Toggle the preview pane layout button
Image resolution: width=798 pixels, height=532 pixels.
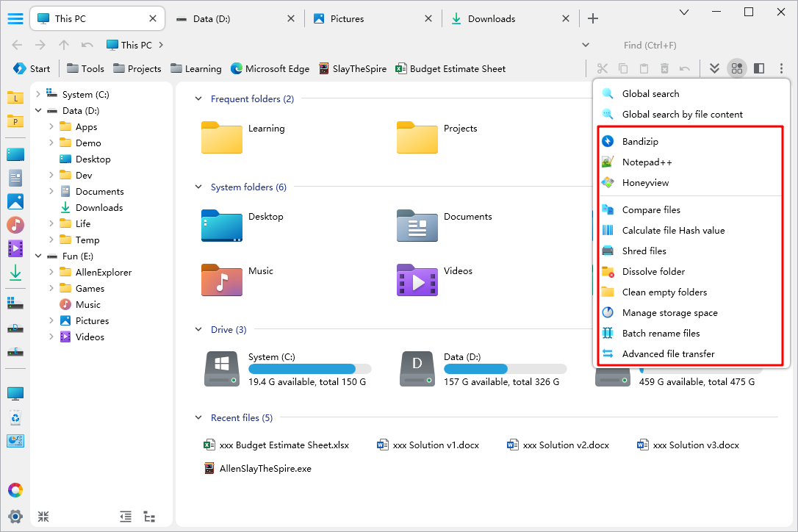(759, 68)
